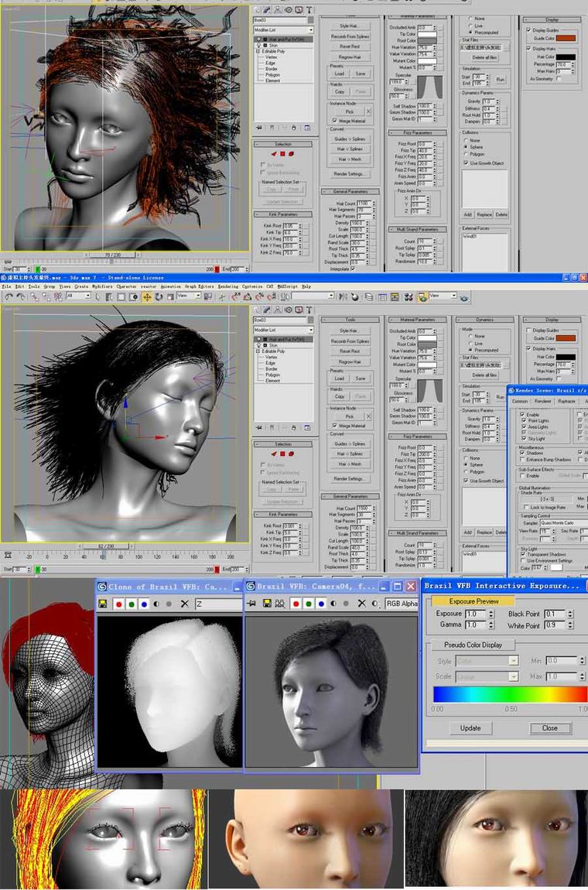
Task: Check Use Environment Settings option
Action: (523, 561)
